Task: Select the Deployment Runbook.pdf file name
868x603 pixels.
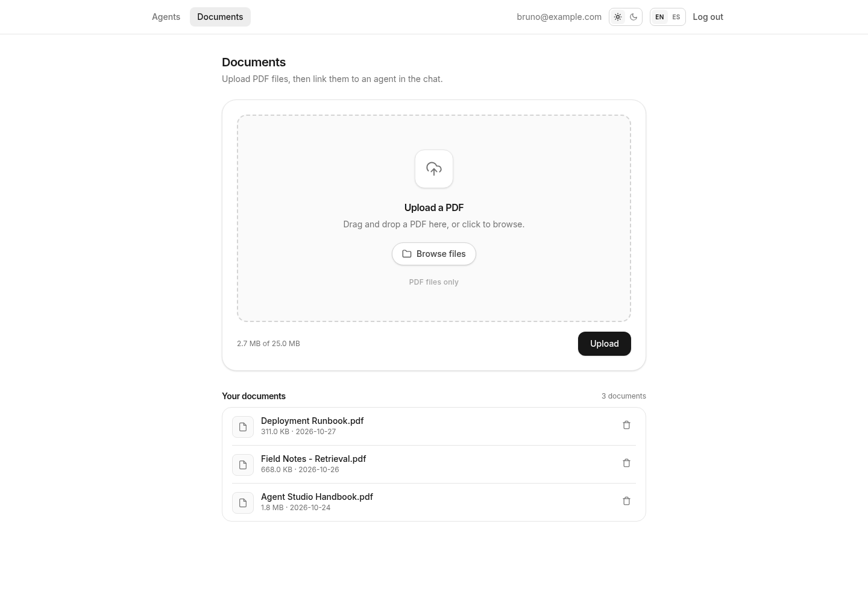Action: (x=312, y=421)
